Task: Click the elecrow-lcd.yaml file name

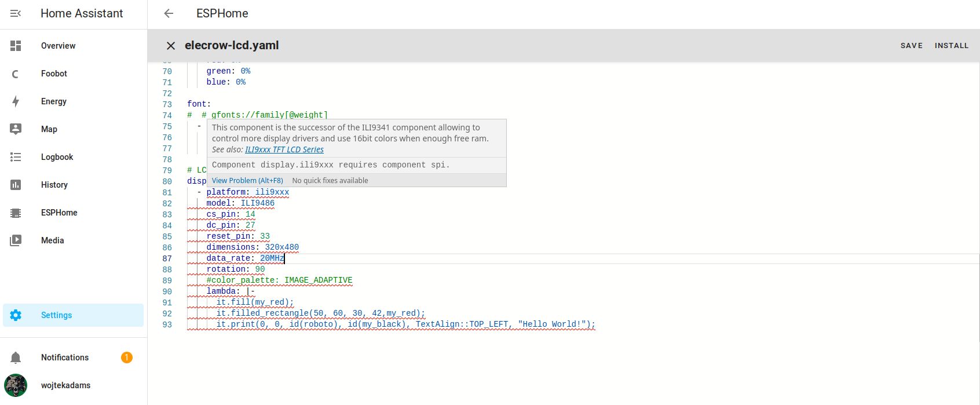Action: point(232,45)
